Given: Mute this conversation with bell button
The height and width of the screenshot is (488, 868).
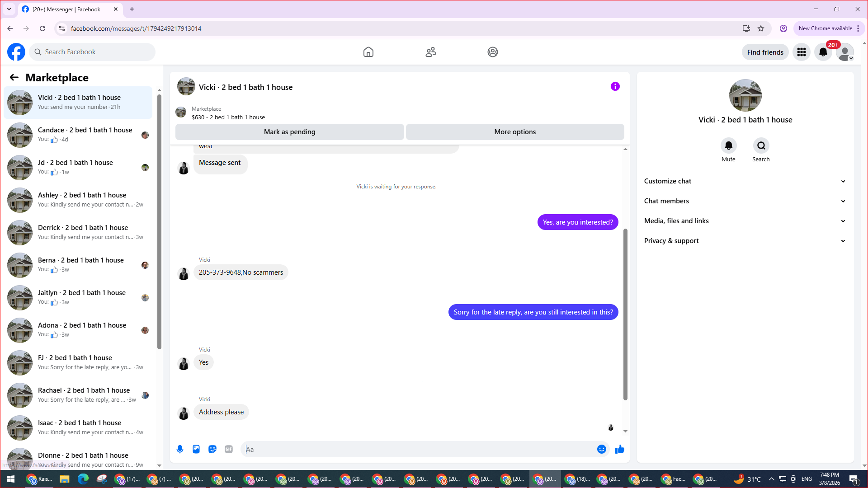Looking at the screenshot, I should click(x=728, y=145).
